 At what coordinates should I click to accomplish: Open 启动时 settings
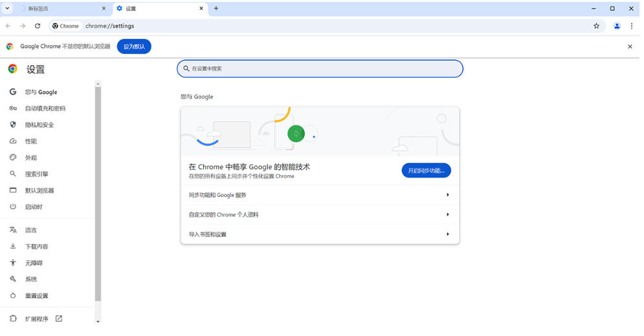(x=34, y=207)
